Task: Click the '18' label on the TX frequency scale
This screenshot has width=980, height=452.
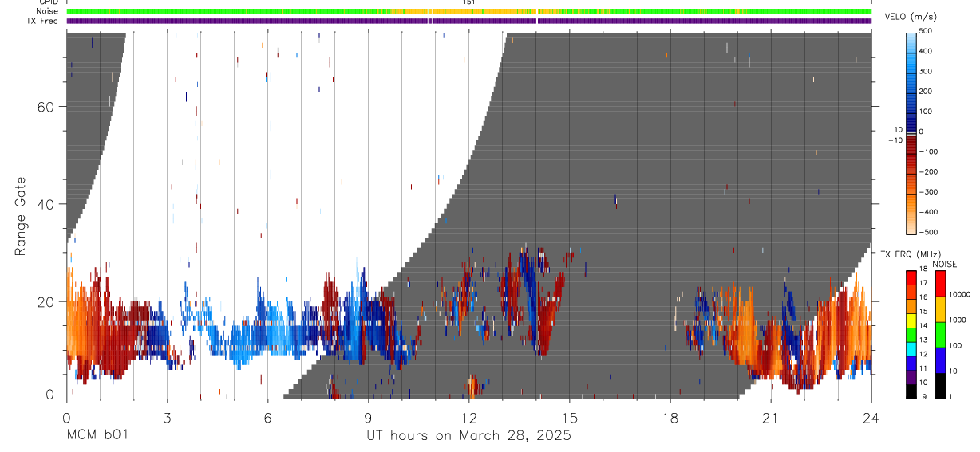Action: (x=923, y=270)
